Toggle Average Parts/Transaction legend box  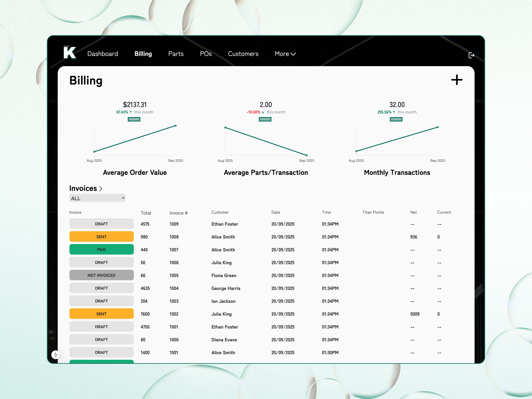(x=265, y=119)
